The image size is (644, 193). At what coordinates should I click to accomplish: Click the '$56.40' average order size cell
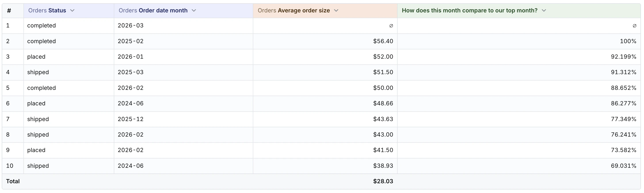pos(325,41)
